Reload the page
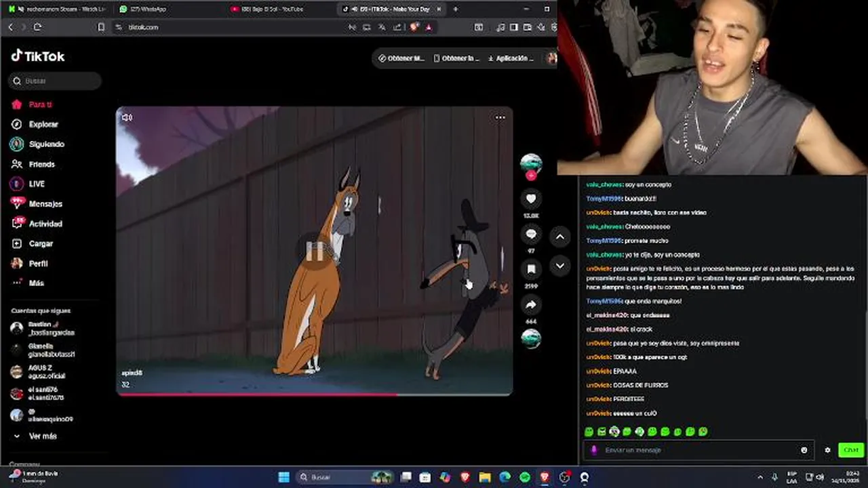The image size is (868, 488). [x=37, y=27]
